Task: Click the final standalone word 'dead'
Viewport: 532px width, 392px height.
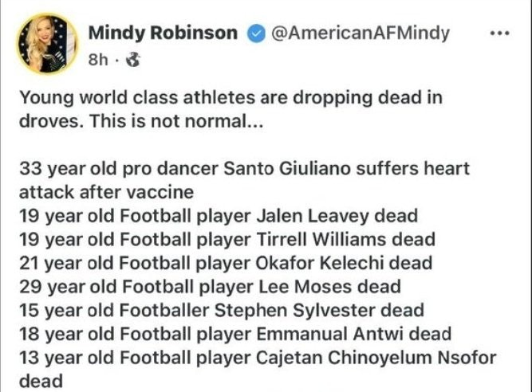Action: [x=41, y=382]
